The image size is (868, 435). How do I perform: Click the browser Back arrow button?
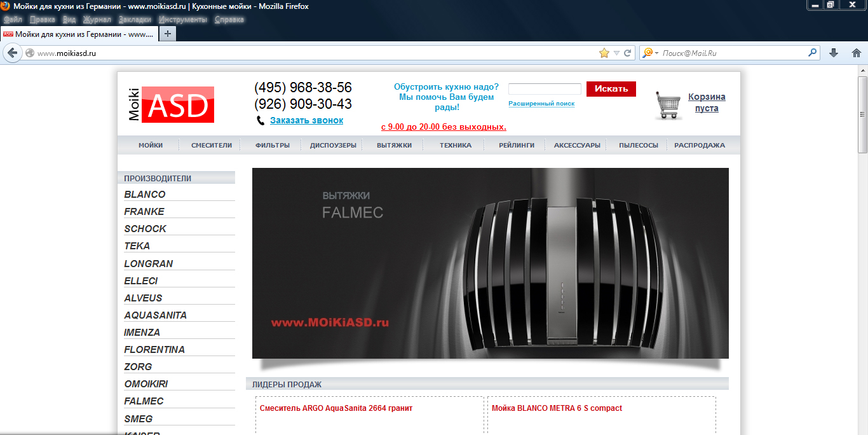(13, 53)
